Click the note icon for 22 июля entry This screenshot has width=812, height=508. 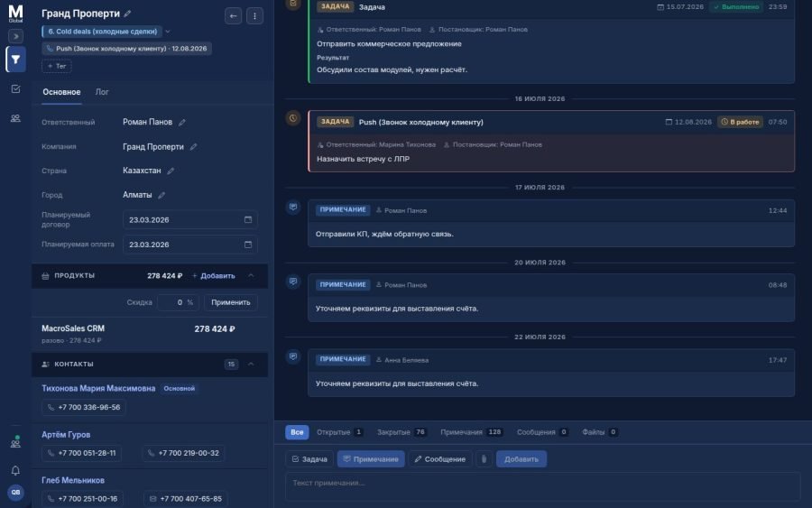(293, 356)
